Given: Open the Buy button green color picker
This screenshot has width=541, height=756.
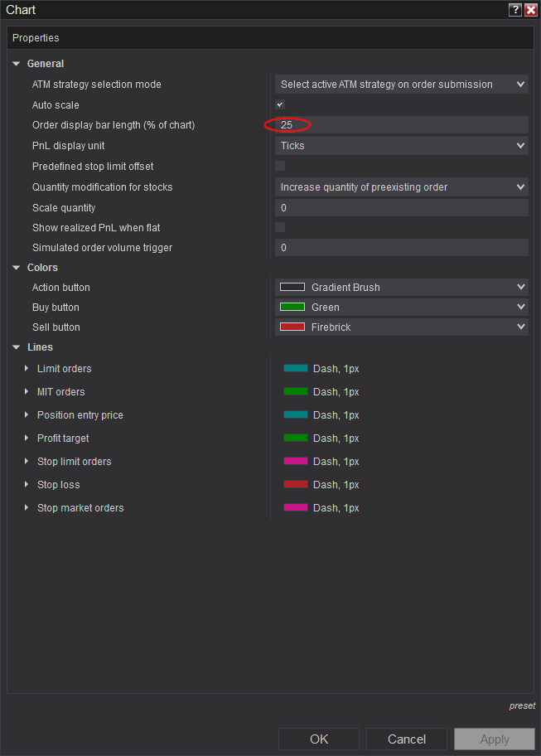Looking at the screenshot, I should (x=401, y=308).
